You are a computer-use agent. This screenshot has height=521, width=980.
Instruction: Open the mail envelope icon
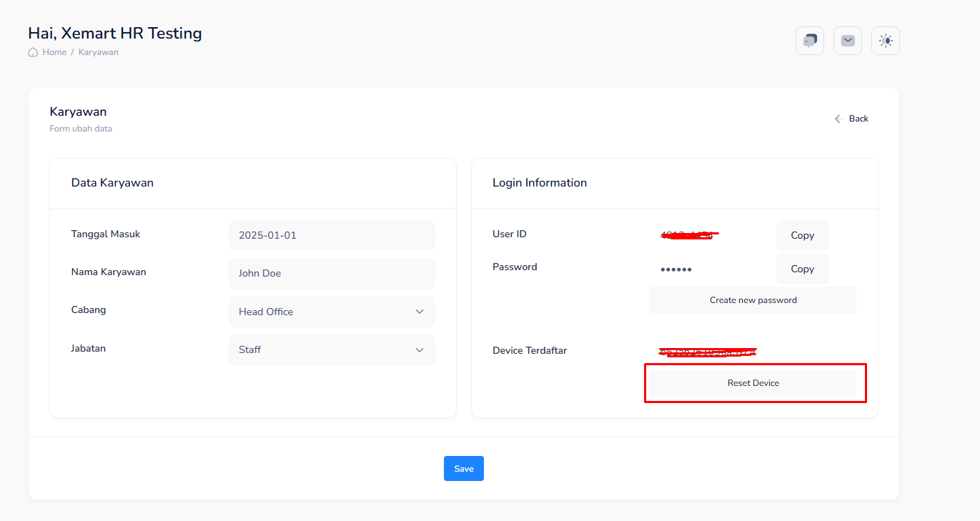tap(847, 41)
